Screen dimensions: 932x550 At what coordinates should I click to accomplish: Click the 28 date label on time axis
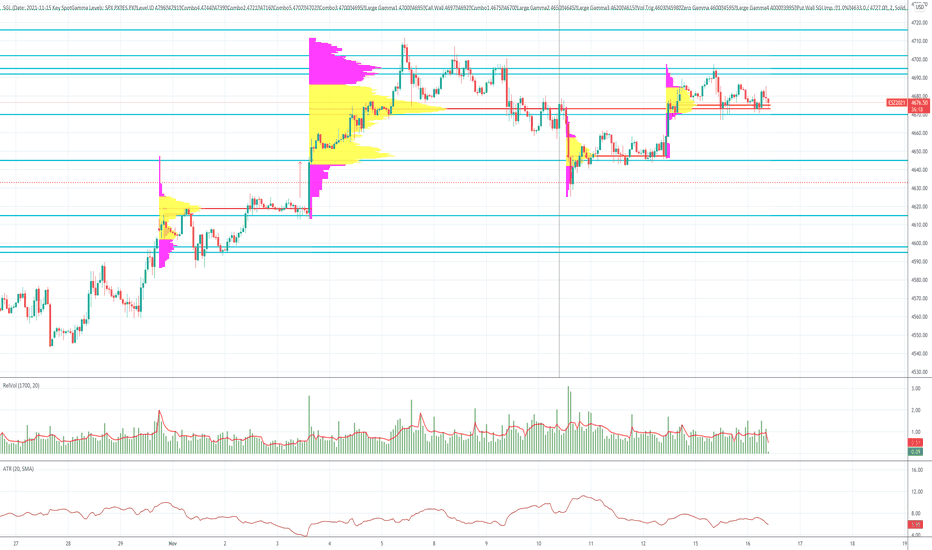68,543
